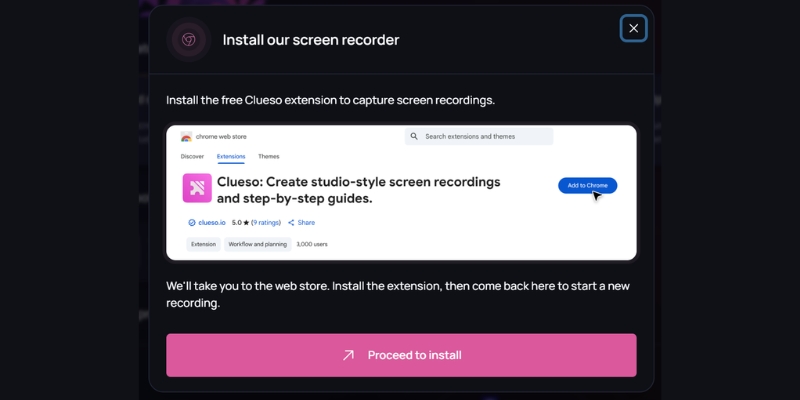
Task: Open the Discover tab in the preview
Action: coord(192,157)
